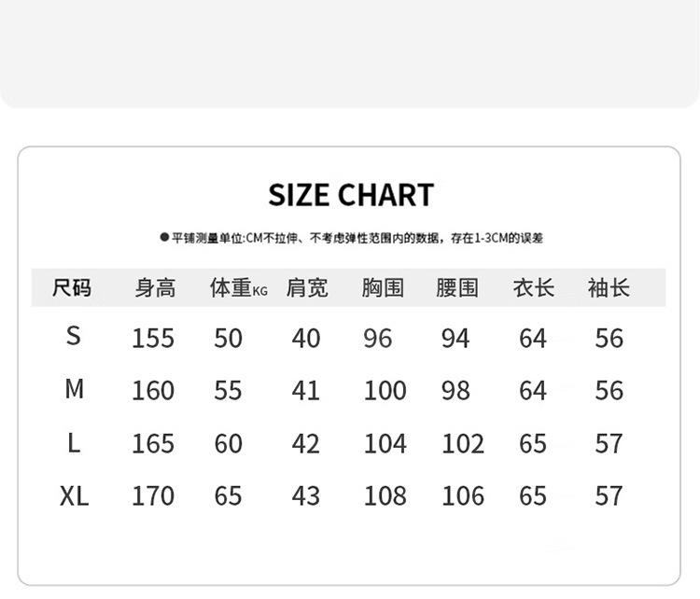Select the 肩宽 column header

307,288
